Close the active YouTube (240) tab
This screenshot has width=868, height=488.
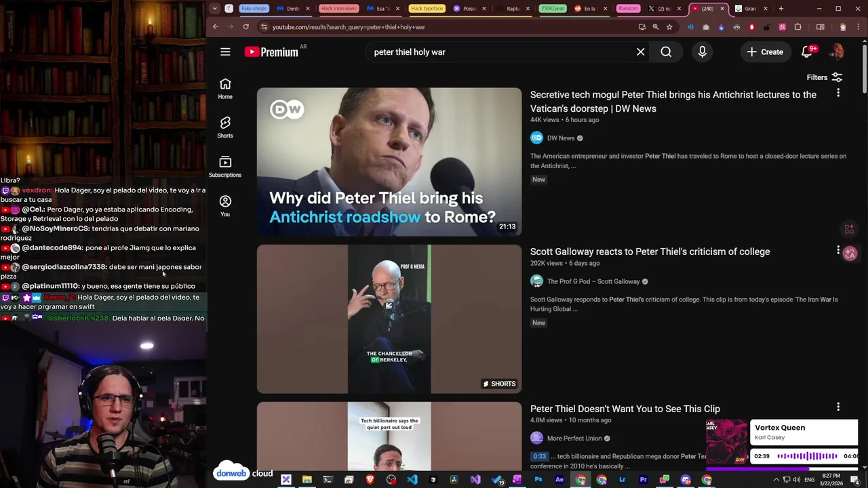click(722, 9)
